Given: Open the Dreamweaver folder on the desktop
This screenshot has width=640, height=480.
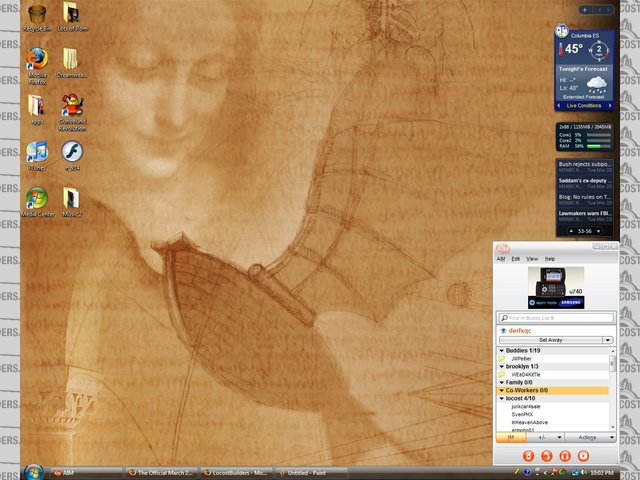Looking at the screenshot, I should [72, 60].
